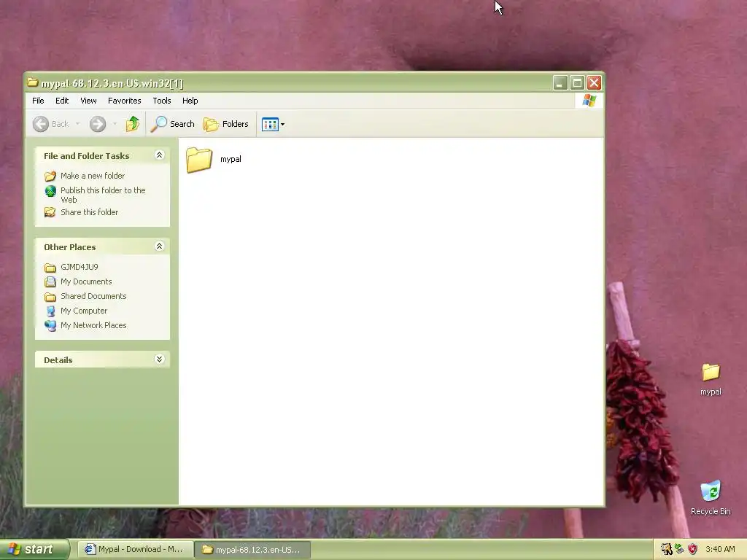Image resolution: width=747 pixels, height=560 pixels.
Task: Collapse the Other Places panel
Action: pos(160,246)
